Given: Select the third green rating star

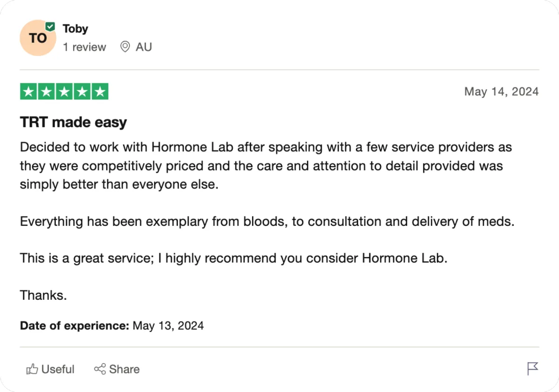Looking at the screenshot, I should click(64, 91).
